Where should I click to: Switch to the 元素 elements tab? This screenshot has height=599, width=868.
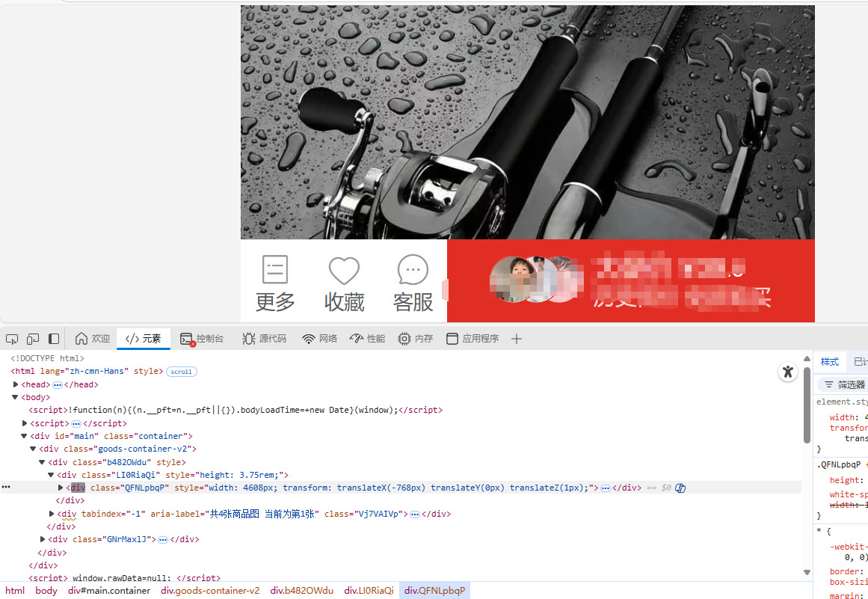(x=144, y=338)
